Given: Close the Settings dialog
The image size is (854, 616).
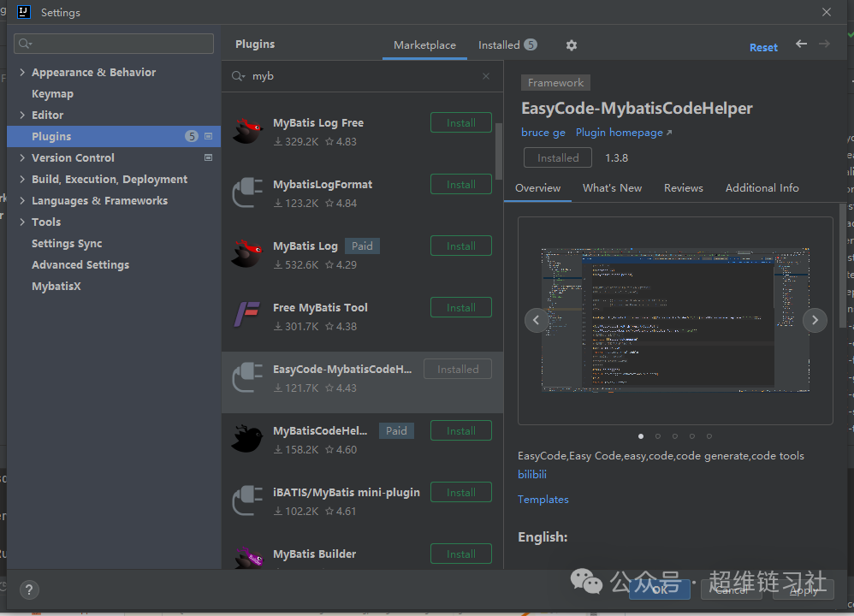Looking at the screenshot, I should [827, 12].
